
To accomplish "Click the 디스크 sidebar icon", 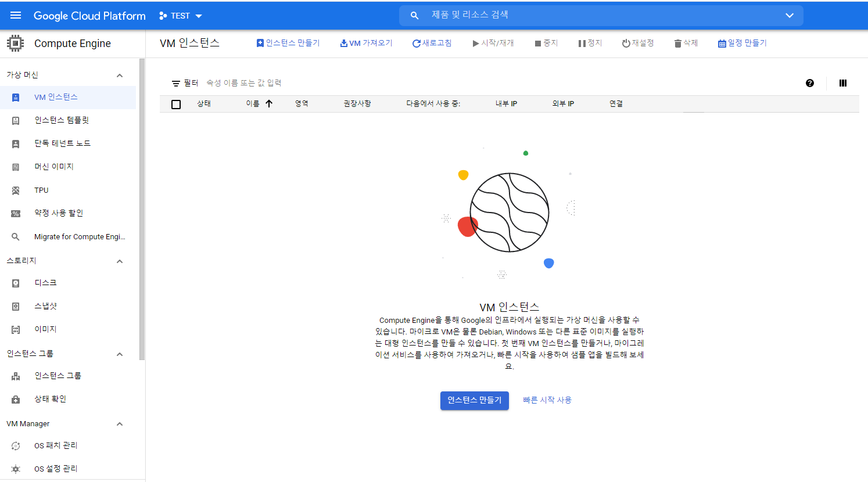I will tap(16, 283).
